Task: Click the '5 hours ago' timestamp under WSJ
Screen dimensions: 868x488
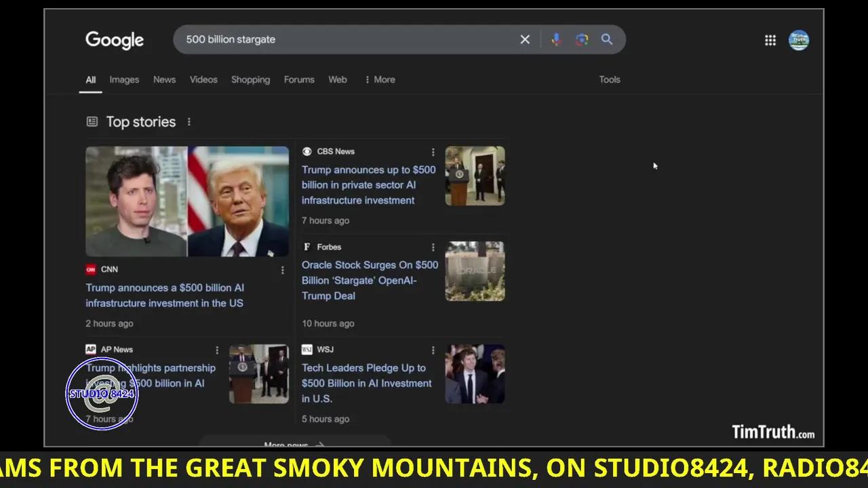Action: pos(325,419)
